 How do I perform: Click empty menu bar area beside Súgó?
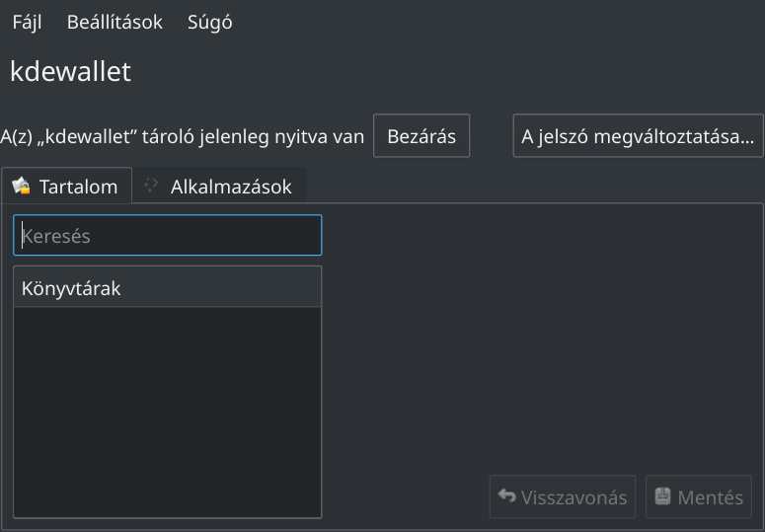[497, 23]
